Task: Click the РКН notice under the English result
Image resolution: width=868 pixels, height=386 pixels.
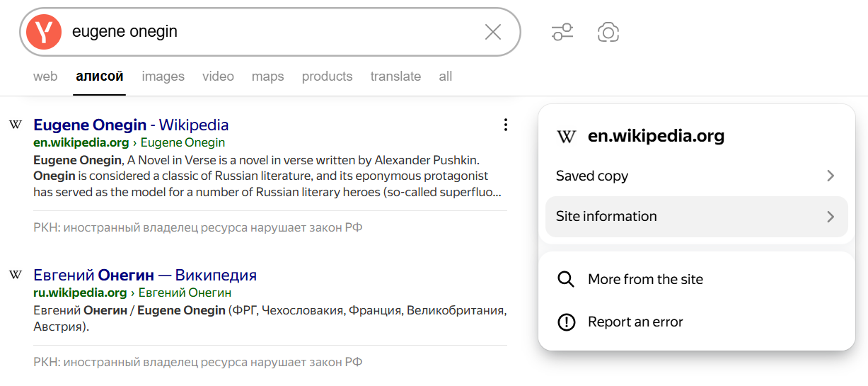Action: (x=198, y=228)
